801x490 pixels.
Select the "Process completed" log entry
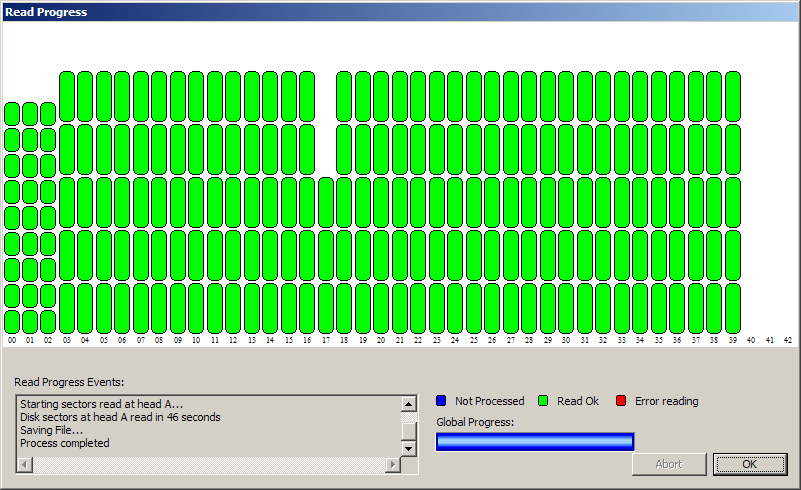point(65,443)
